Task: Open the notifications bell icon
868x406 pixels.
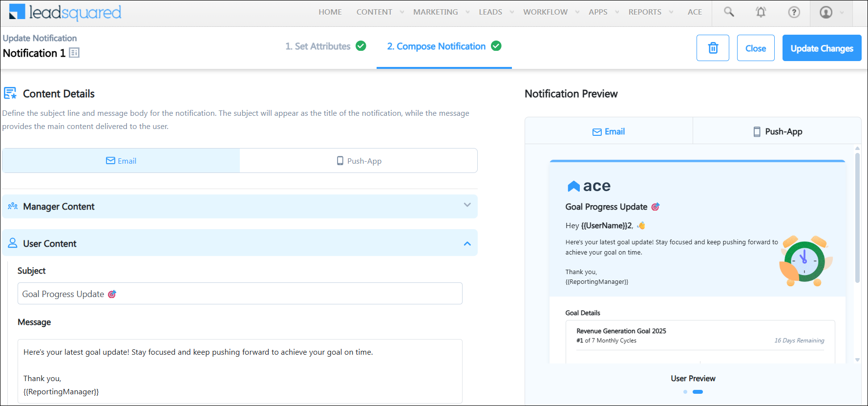Action: [x=761, y=12]
